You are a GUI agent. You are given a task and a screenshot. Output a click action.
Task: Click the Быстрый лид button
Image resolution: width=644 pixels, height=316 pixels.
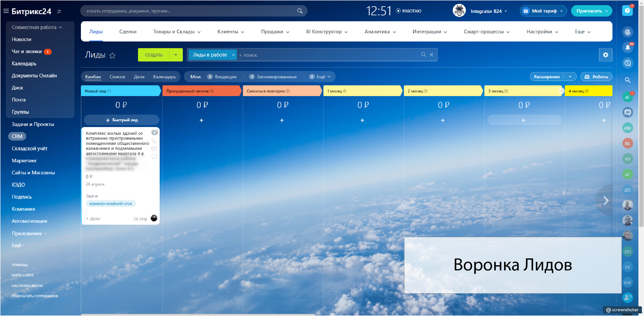121,120
